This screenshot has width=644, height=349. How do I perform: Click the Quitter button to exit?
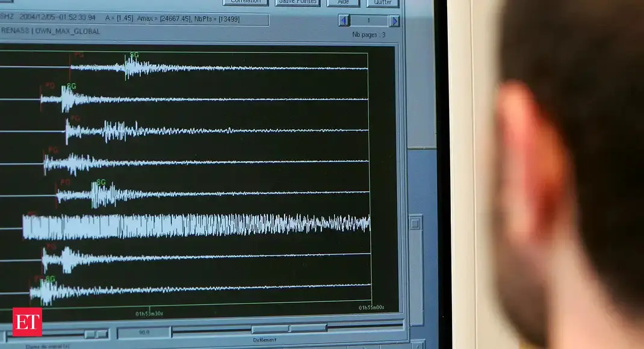click(383, 2)
